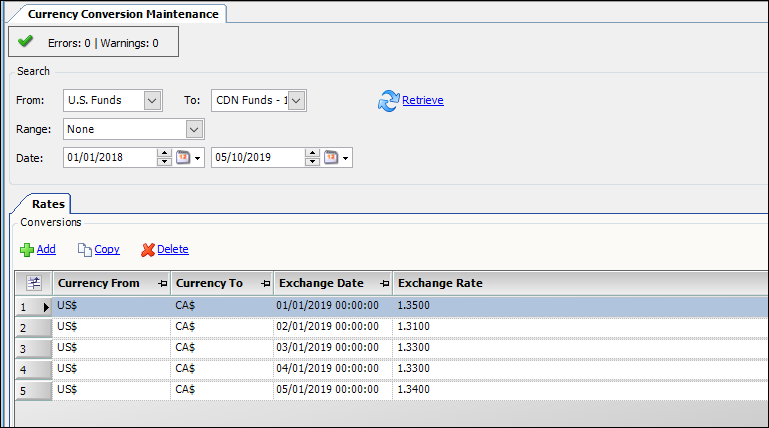Expand the To currency dropdown
Viewport: 769px width, 428px height.
(297, 100)
